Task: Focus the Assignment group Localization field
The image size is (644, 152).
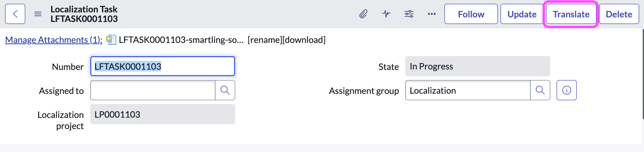Action: (x=467, y=90)
